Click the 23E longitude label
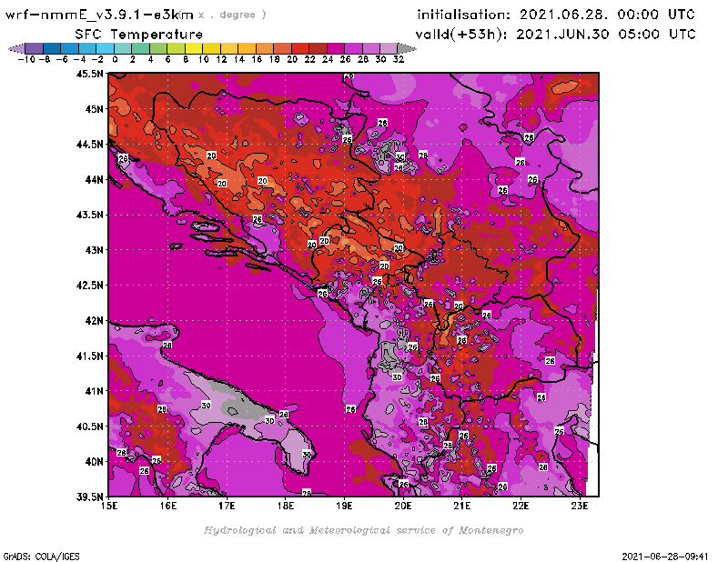 tap(580, 506)
